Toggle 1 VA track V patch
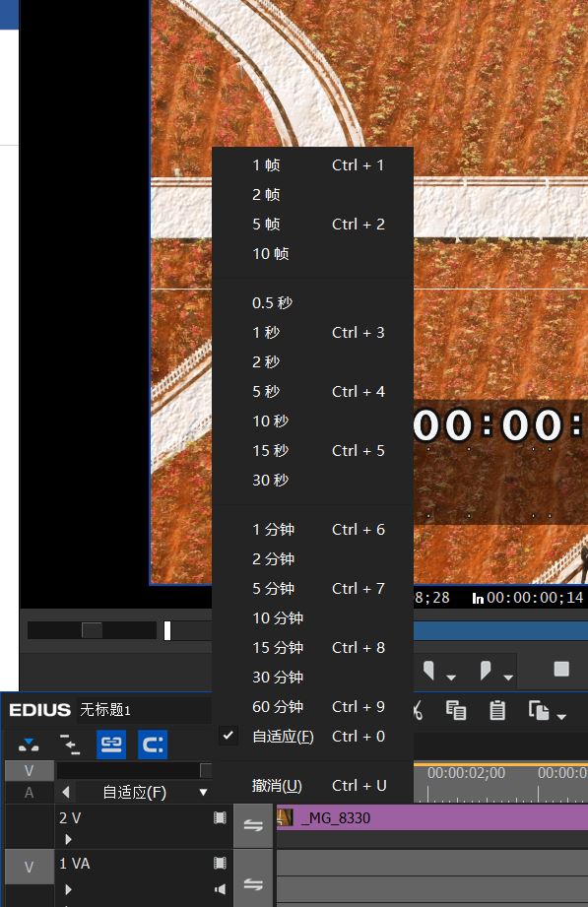Screen dimensions: 588x907 coord(29,867)
